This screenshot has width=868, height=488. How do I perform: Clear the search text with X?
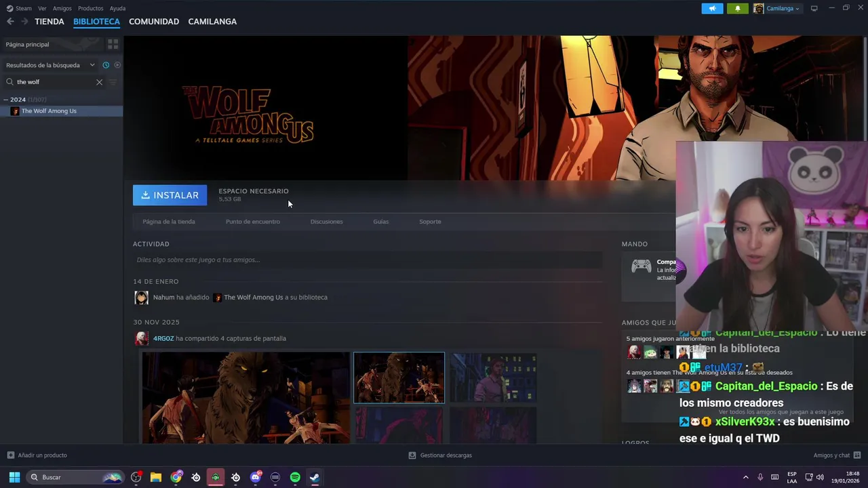click(x=99, y=82)
